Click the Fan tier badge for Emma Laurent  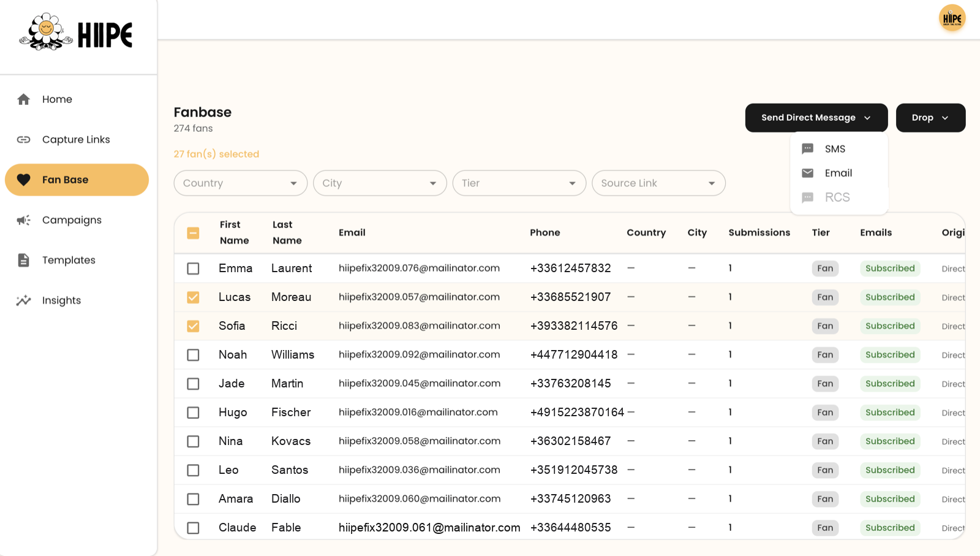coord(825,268)
